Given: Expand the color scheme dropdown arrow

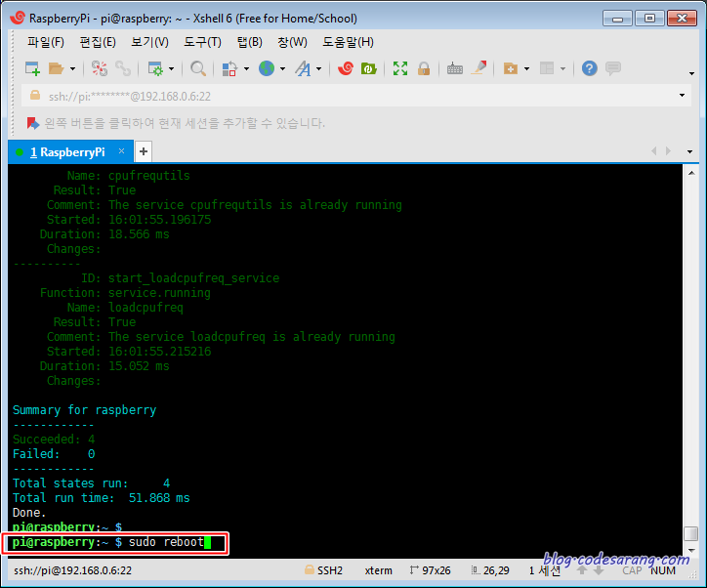Looking at the screenshot, I should 247,69.
